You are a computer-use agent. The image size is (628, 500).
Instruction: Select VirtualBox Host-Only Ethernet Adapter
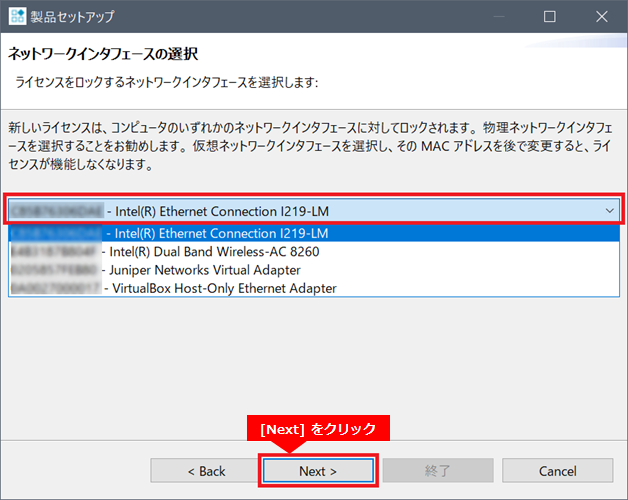pyautogui.click(x=314, y=288)
